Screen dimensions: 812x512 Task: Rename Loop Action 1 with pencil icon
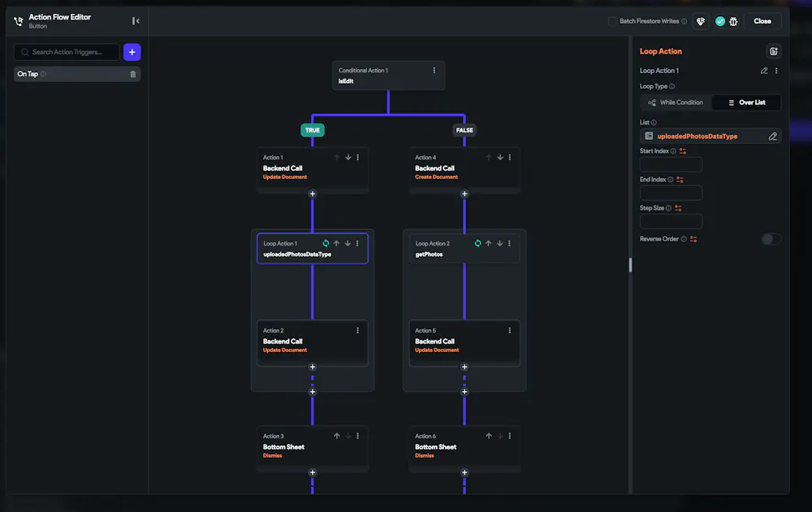point(764,71)
